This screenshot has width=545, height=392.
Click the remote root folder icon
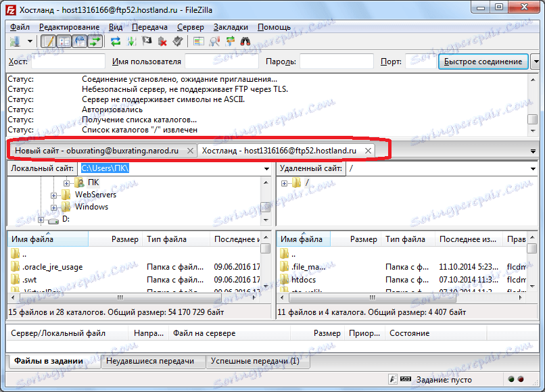tap(296, 182)
